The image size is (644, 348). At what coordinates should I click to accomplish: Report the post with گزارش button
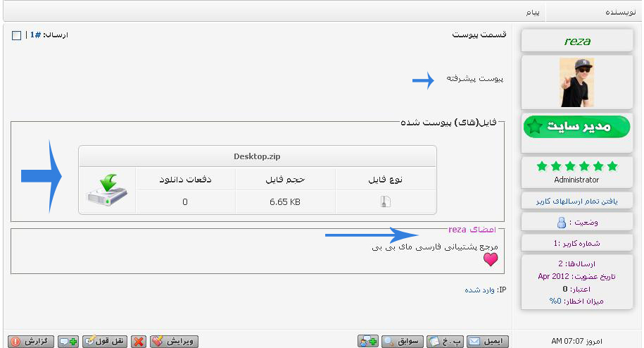click(x=31, y=342)
